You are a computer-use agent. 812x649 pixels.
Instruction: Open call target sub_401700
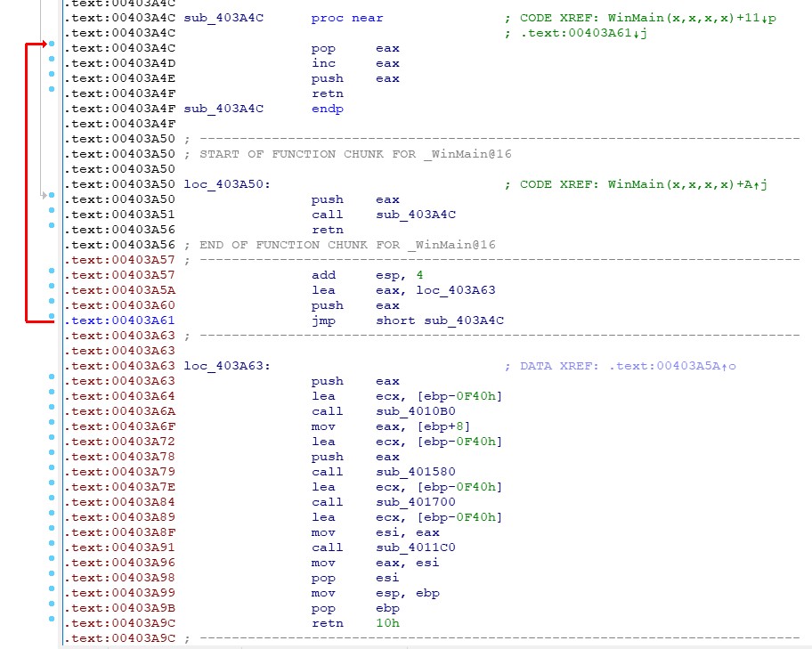pyautogui.click(x=416, y=502)
